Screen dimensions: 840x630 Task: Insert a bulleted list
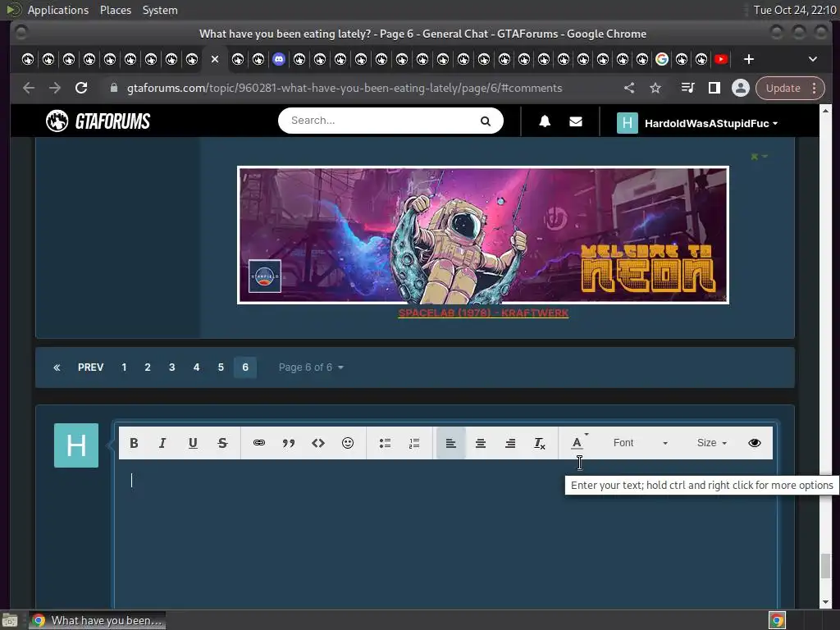click(x=385, y=443)
